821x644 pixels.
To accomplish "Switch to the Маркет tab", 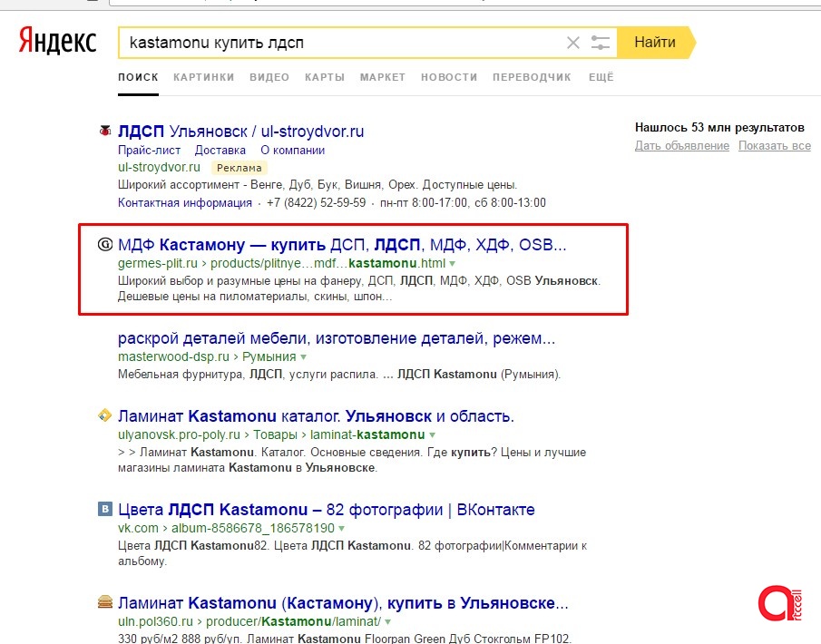I will (x=383, y=77).
